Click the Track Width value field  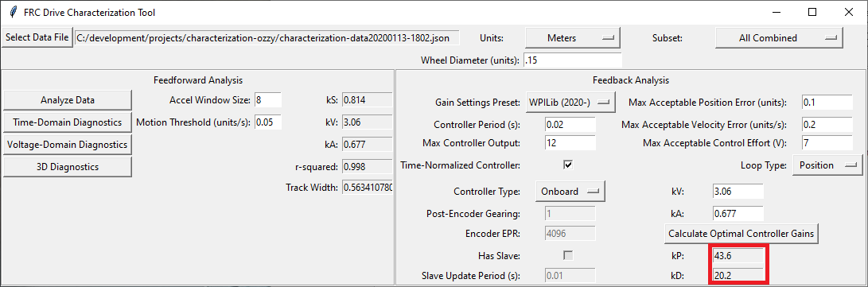pos(367,188)
